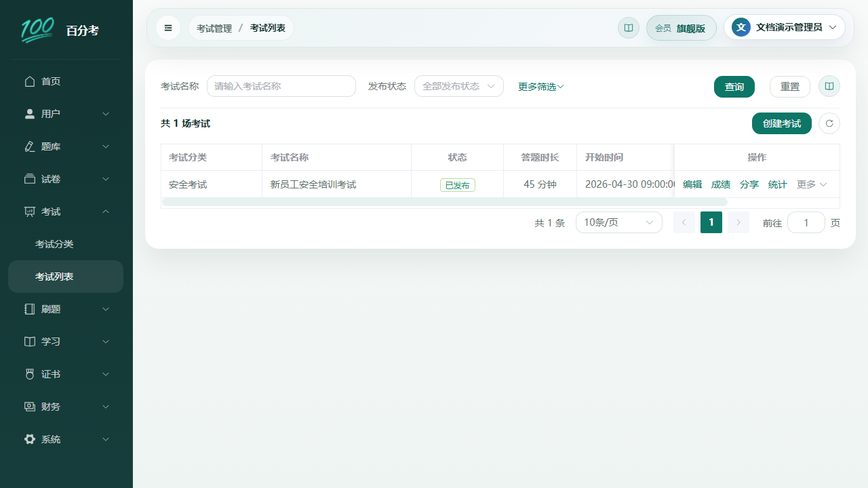Collapse the 考试 sidebar menu
The image size is (868, 488).
[x=66, y=211]
